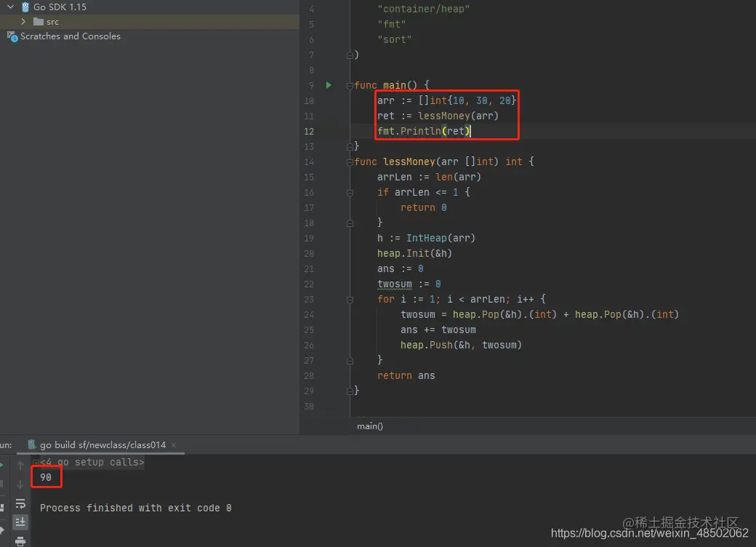Screen dimensions: 756x547
Task: Collapse func main fold marker at line 9
Action: tap(350, 86)
